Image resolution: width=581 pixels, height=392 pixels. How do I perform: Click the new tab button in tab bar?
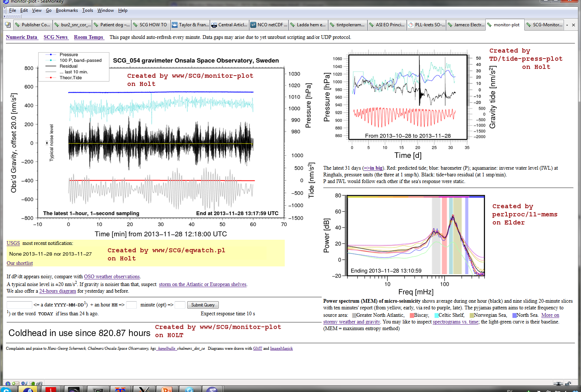click(8, 25)
